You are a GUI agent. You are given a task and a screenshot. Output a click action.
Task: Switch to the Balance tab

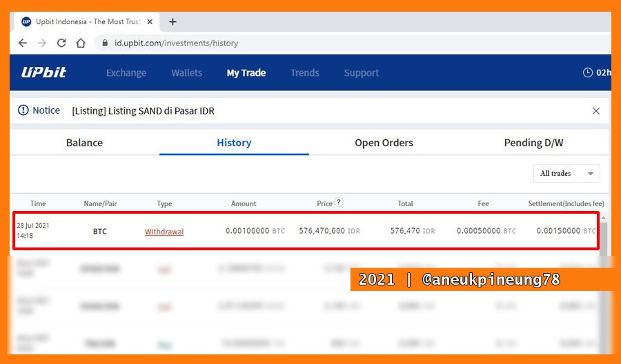(x=84, y=143)
